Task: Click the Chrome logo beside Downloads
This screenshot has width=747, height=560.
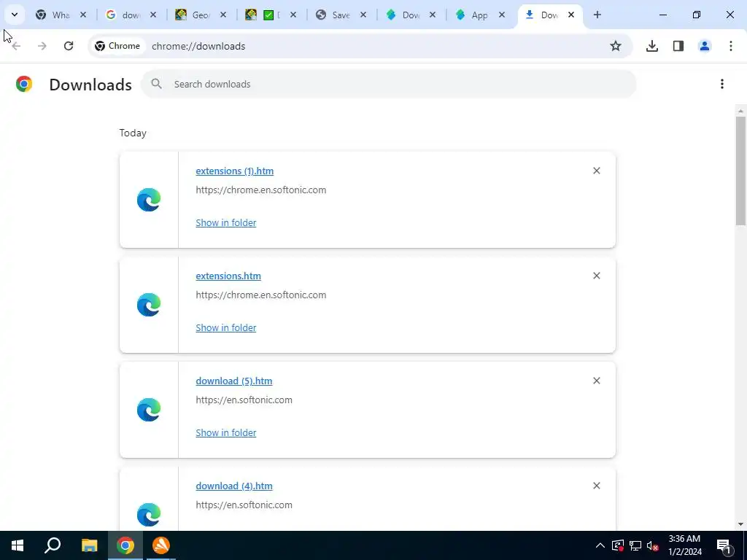Action: [24, 84]
